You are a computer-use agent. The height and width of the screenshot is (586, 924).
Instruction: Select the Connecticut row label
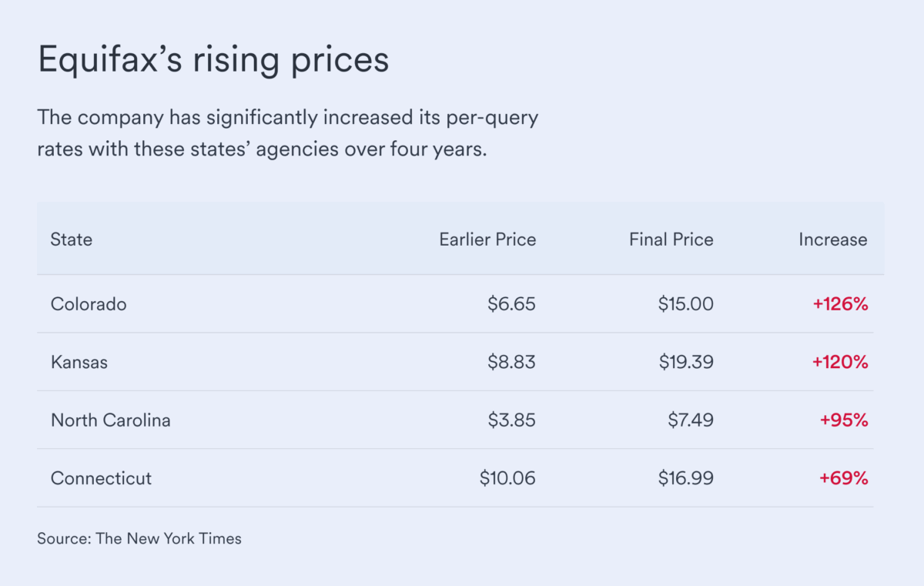point(101,478)
